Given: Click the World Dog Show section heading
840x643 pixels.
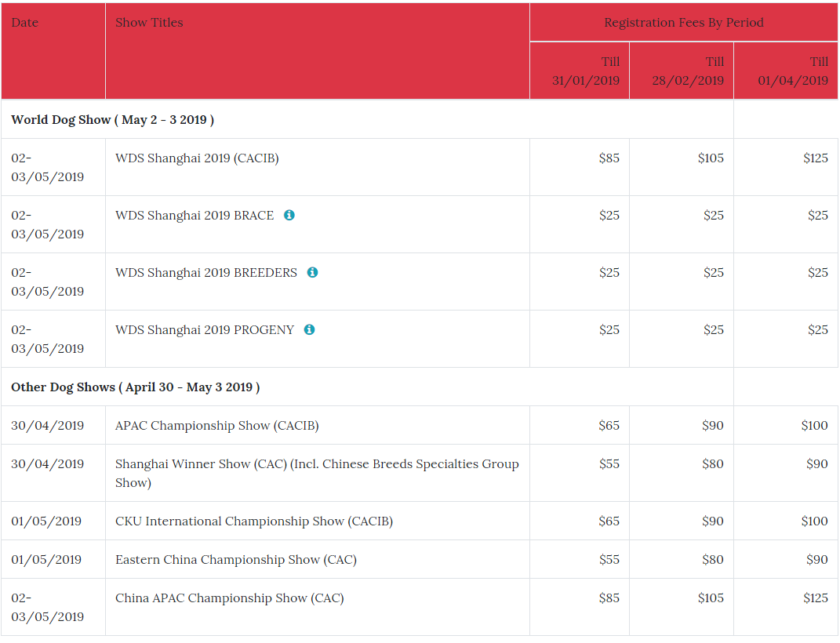Looking at the screenshot, I should pyautogui.click(x=112, y=120).
